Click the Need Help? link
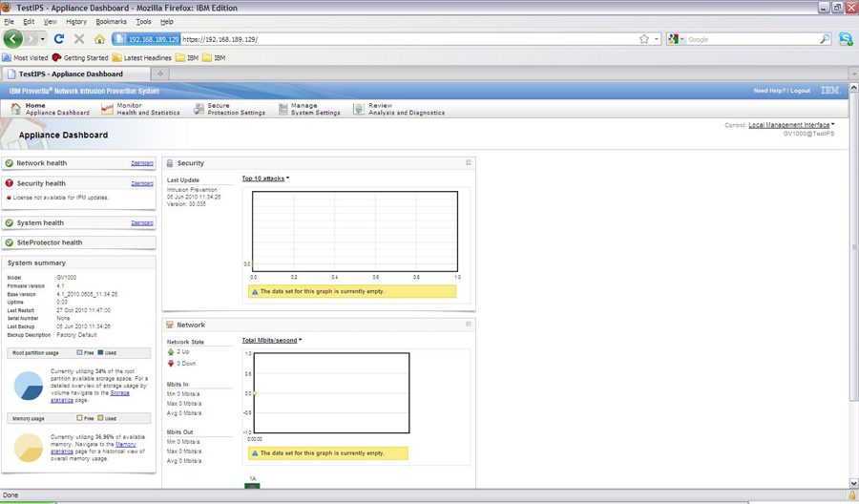The image size is (859, 504). click(x=769, y=91)
